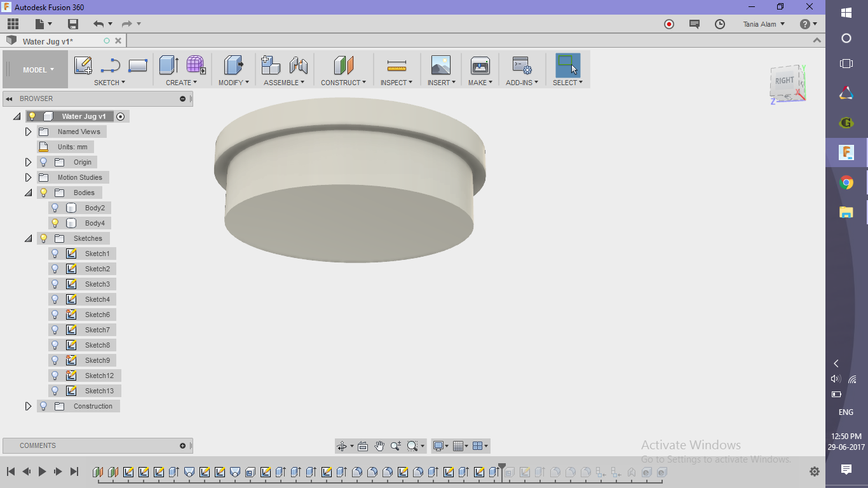Click the 3D Print make icon
868x488 pixels.
click(480, 65)
